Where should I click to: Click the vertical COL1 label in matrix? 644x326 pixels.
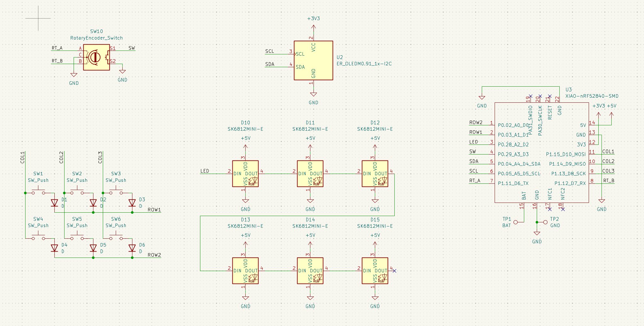point(22,157)
